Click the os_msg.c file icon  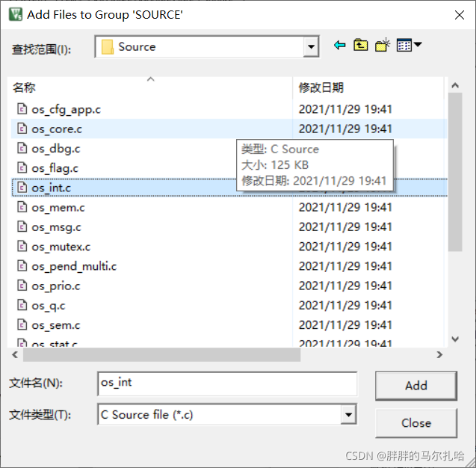coord(22,227)
